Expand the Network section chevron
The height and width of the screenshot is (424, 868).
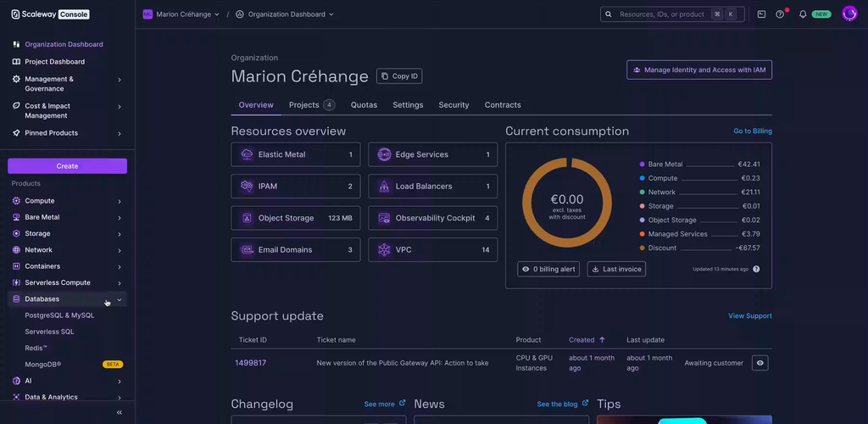pyautogui.click(x=119, y=250)
